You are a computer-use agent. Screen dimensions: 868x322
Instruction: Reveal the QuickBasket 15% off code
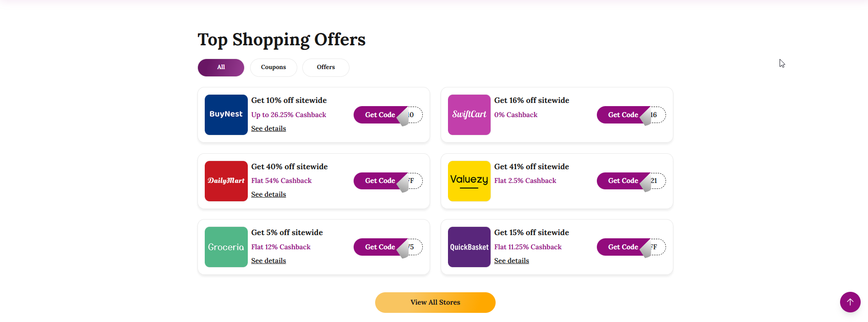622,247
